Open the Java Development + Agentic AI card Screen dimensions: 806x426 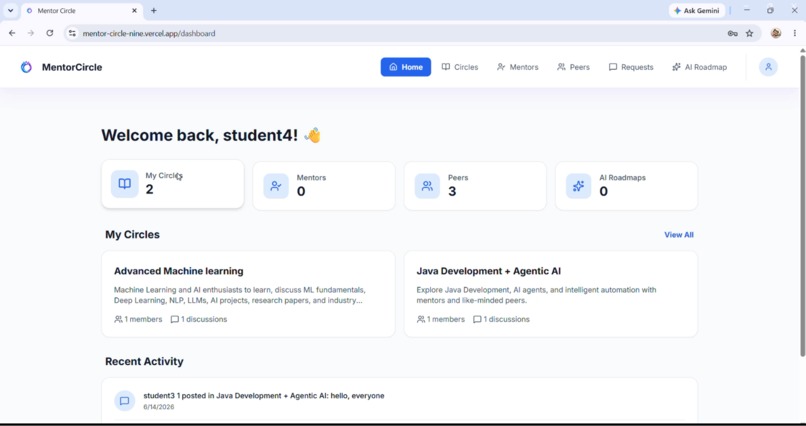point(551,294)
